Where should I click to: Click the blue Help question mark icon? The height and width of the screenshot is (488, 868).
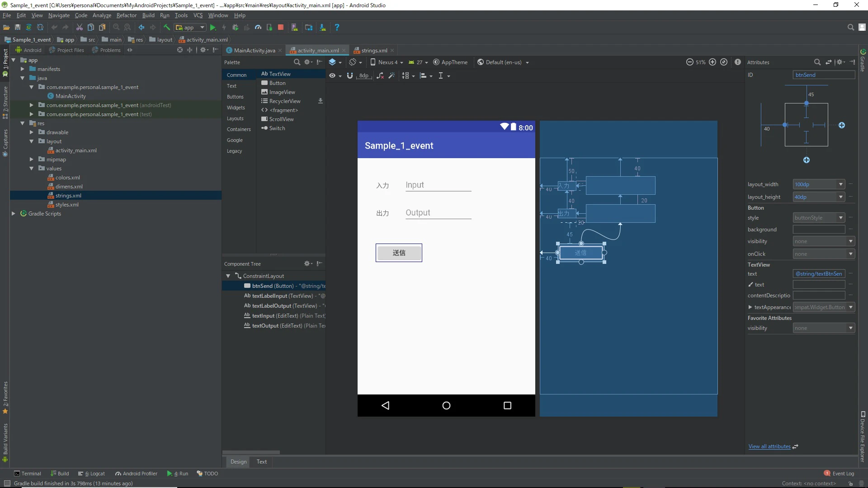pyautogui.click(x=337, y=28)
